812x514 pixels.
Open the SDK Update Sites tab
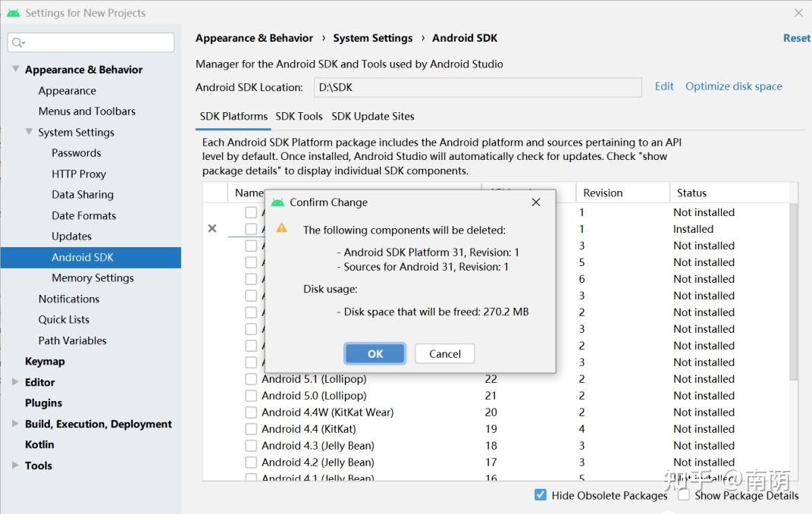[x=373, y=116]
